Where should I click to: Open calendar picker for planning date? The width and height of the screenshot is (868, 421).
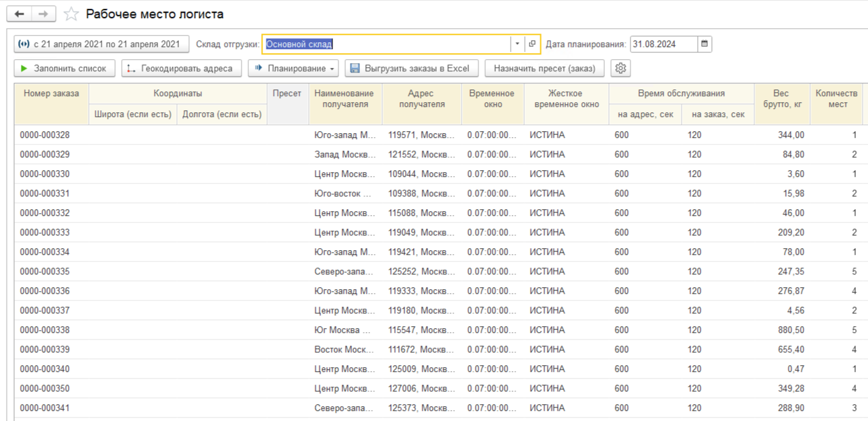coord(704,44)
